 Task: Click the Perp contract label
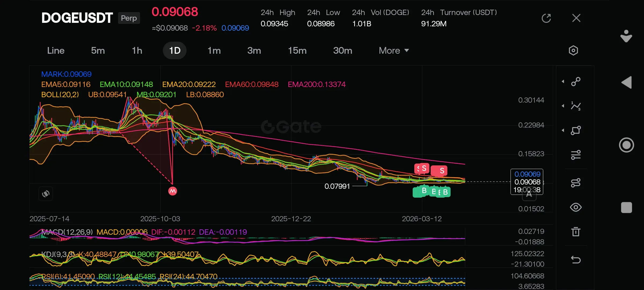click(129, 18)
